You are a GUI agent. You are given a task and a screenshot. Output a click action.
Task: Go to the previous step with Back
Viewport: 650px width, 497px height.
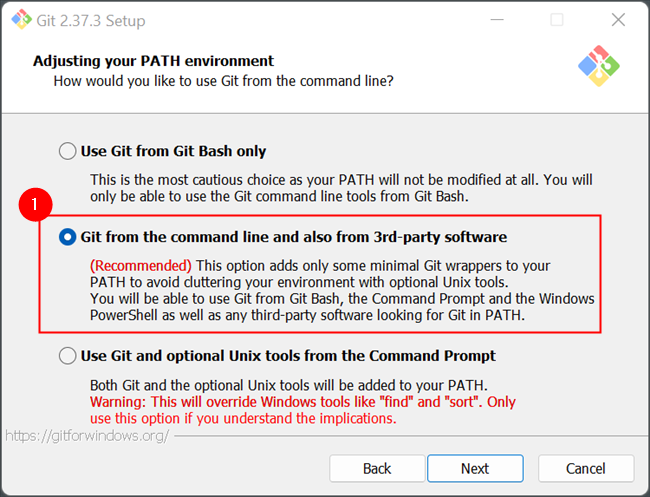377,468
